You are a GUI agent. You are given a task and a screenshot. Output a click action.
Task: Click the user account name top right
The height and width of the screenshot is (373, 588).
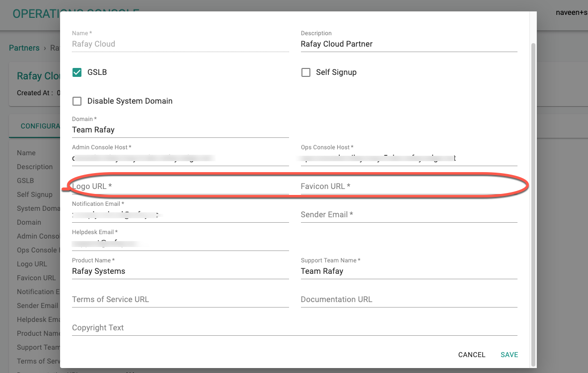point(572,12)
